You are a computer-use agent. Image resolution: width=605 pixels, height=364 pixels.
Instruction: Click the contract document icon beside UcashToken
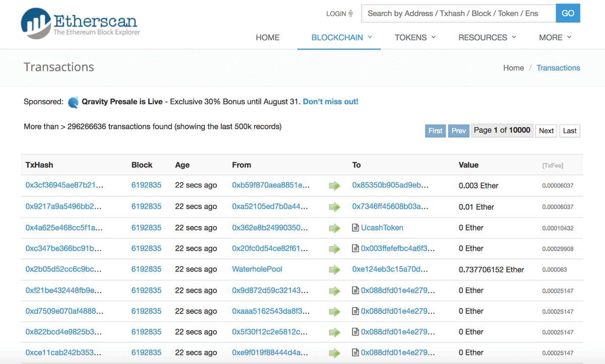pos(355,228)
